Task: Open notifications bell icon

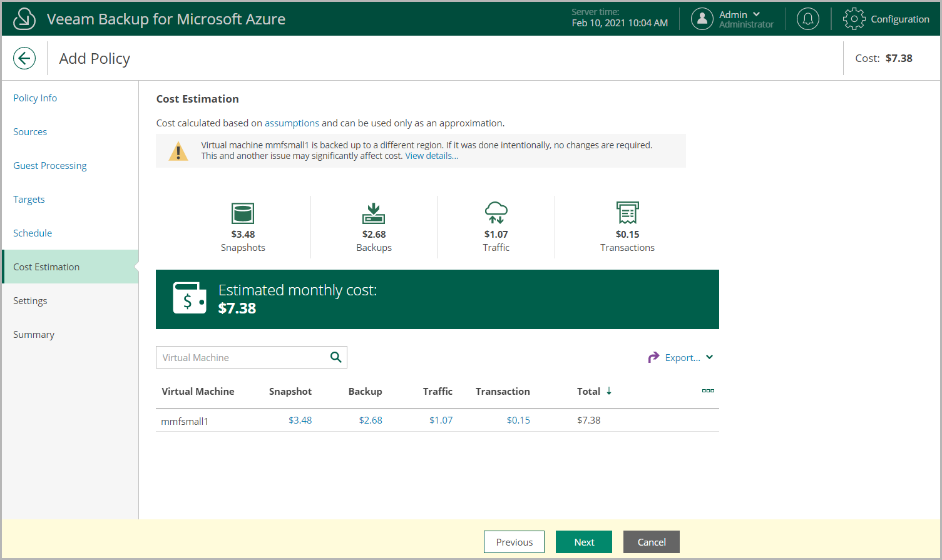Action: coord(808,19)
